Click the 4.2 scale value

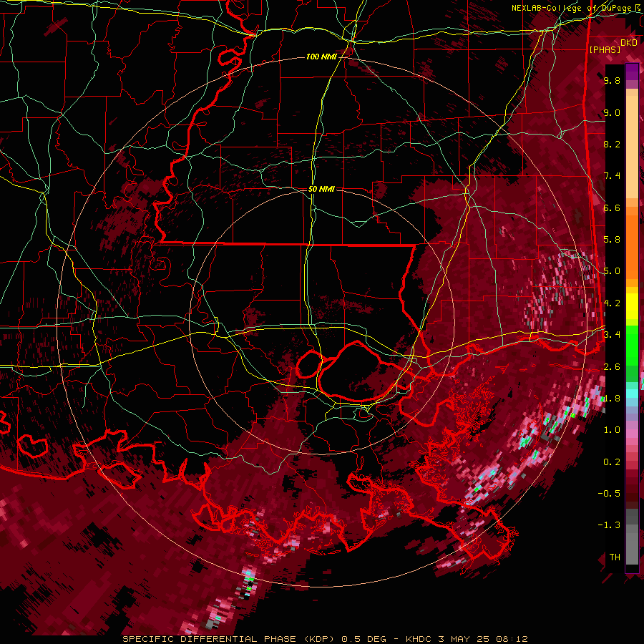[612, 303]
